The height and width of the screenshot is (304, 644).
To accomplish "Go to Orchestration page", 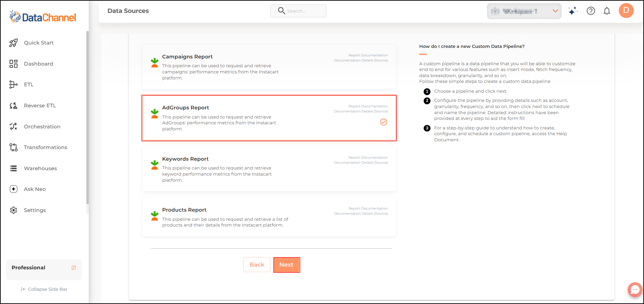I will pyautogui.click(x=42, y=127).
